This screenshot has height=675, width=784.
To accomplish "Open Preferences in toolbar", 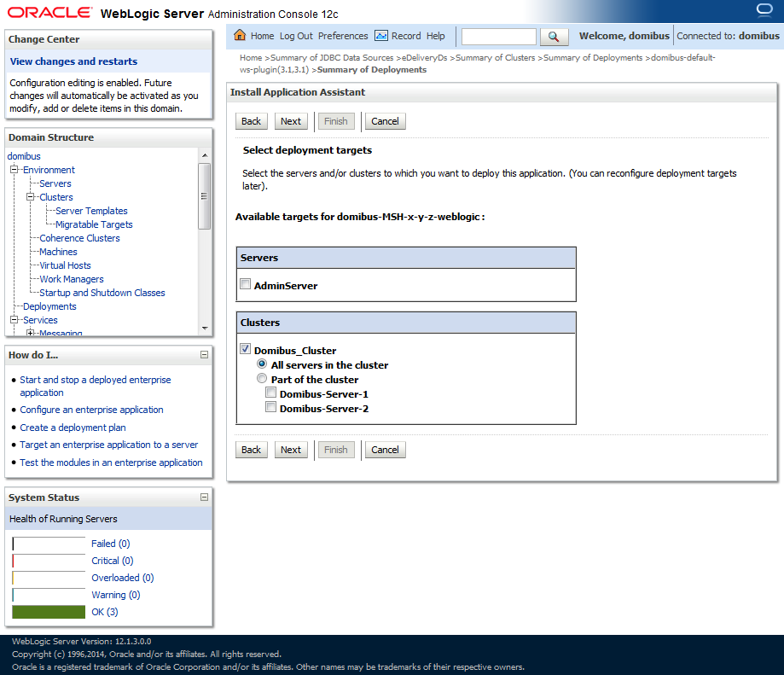I will coord(342,36).
